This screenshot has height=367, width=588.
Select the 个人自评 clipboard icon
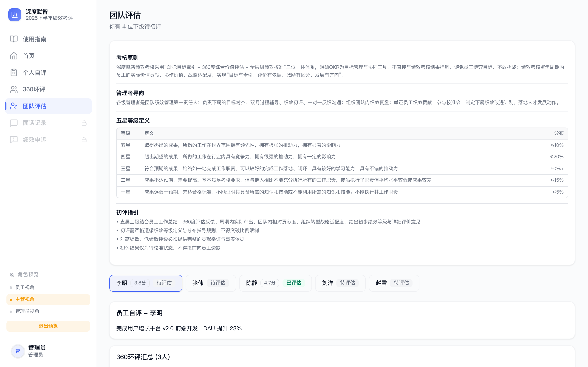[x=14, y=72]
